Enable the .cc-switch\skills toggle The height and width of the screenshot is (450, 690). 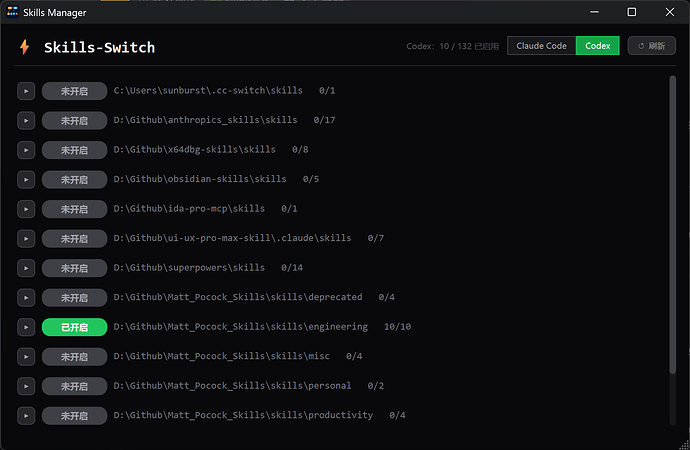(x=74, y=91)
